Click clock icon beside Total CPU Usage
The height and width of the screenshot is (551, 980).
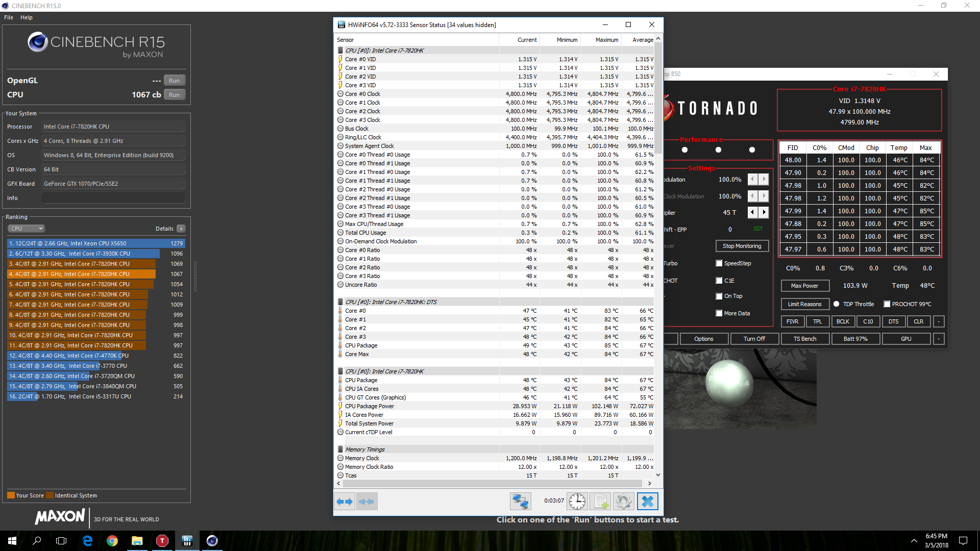(x=340, y=233)
